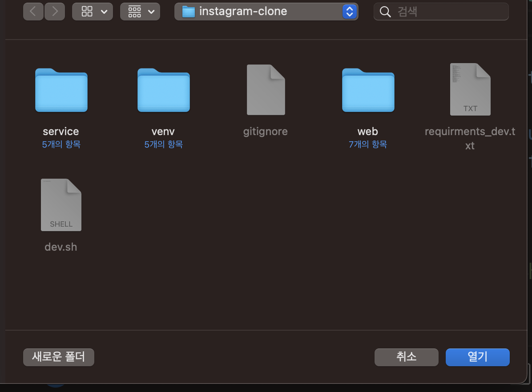The height and width of the screenshot is (392, 532).
Task: Click the requirments_dev.txt file name
Action: (470, 138)
